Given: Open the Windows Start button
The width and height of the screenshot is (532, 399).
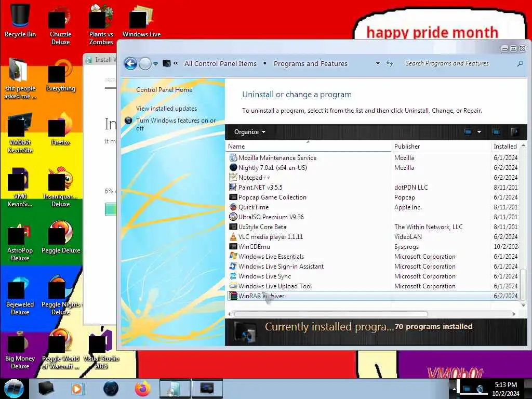Looking at the screenshot, I should click(x=14, y=389).
